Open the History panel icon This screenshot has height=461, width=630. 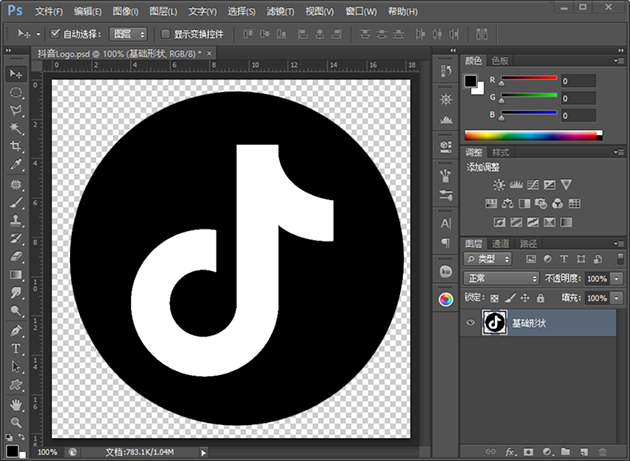pos(446,71)
